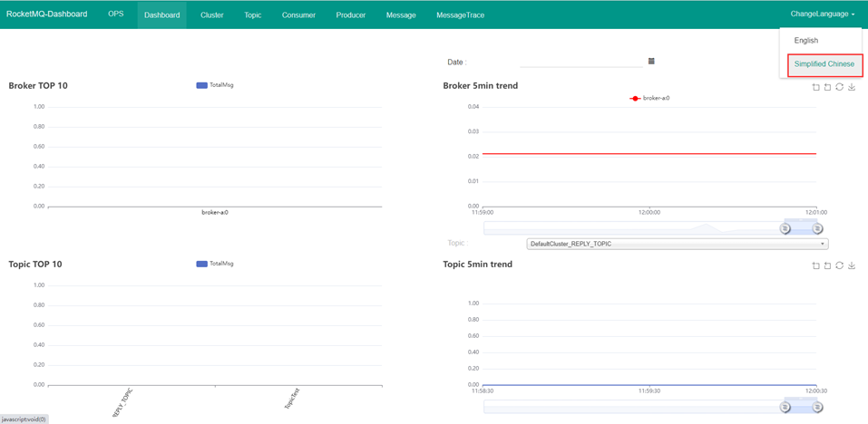The height and width of the screenshot is (424, 868).
Task: Open the calendar icon next to Date
Action: click(x=651, y=61)
